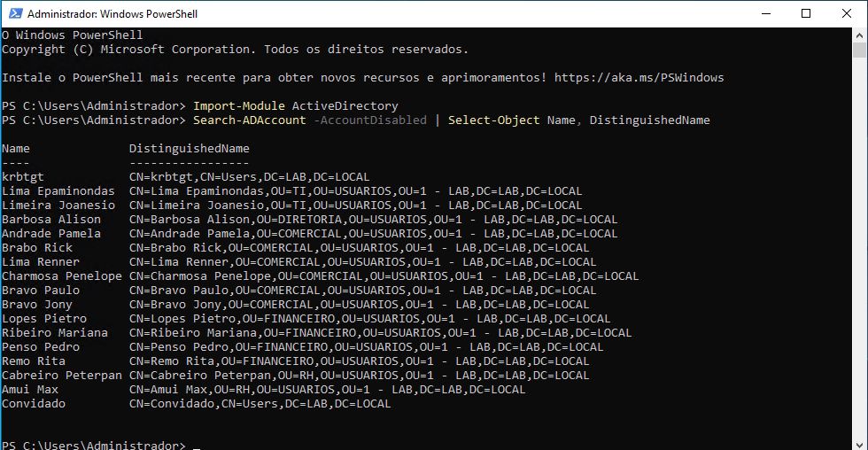Click the krbtgt name entry
The width and height of the screenshot is (868, 450).
[x=23, y=177]
